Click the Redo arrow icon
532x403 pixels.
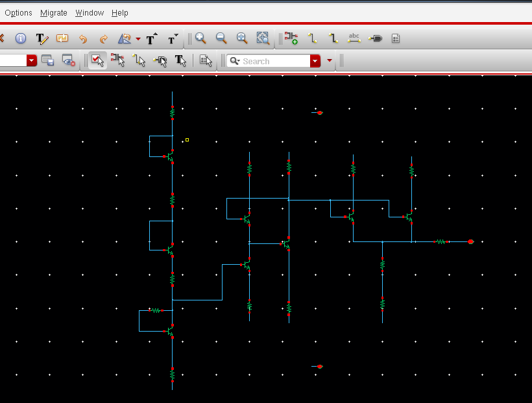coord(103,39)
